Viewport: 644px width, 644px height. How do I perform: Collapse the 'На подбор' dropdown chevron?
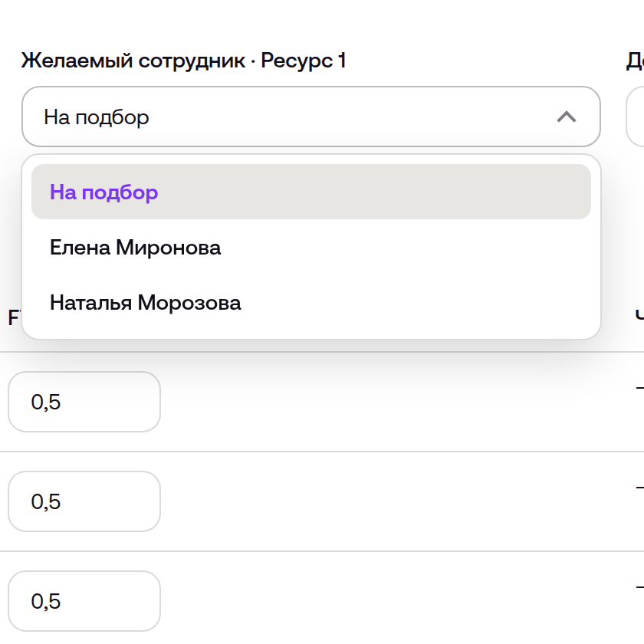point(567,117)
